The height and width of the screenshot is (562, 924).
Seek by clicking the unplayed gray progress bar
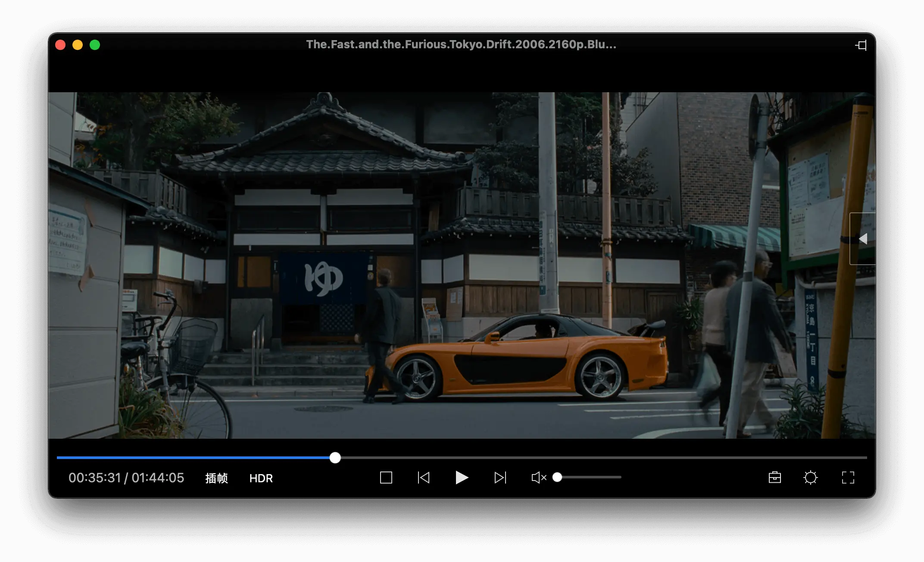point(603,458)
